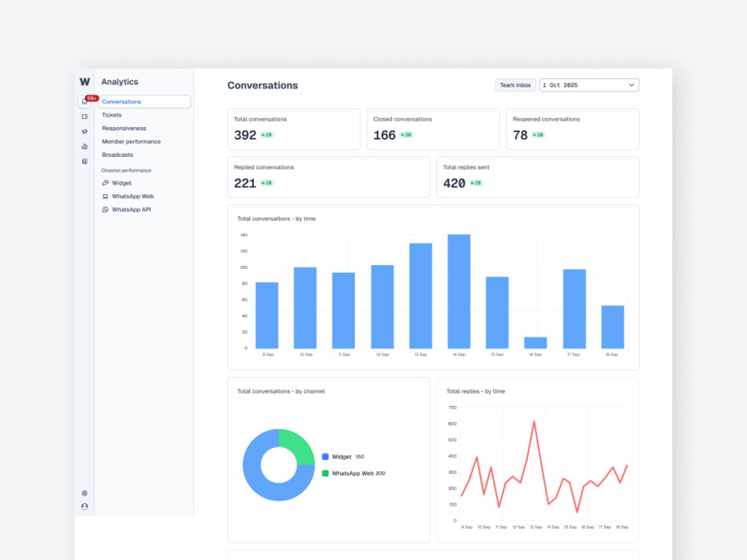This screenshot has height=560, width=747.
Task: Open Tickets analytics section
Action: [x=112, y=115]
